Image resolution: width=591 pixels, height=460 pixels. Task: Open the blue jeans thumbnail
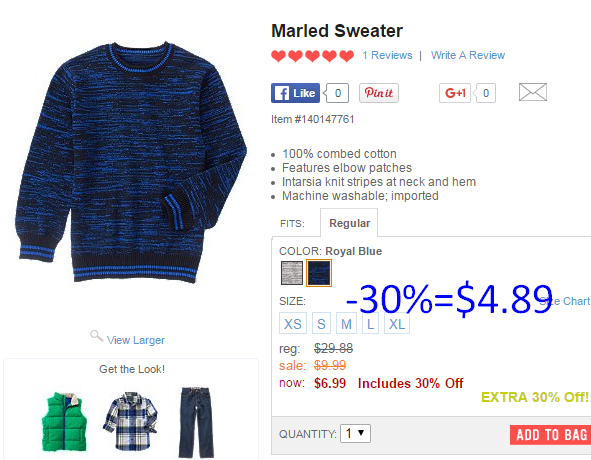coord(196,422)
